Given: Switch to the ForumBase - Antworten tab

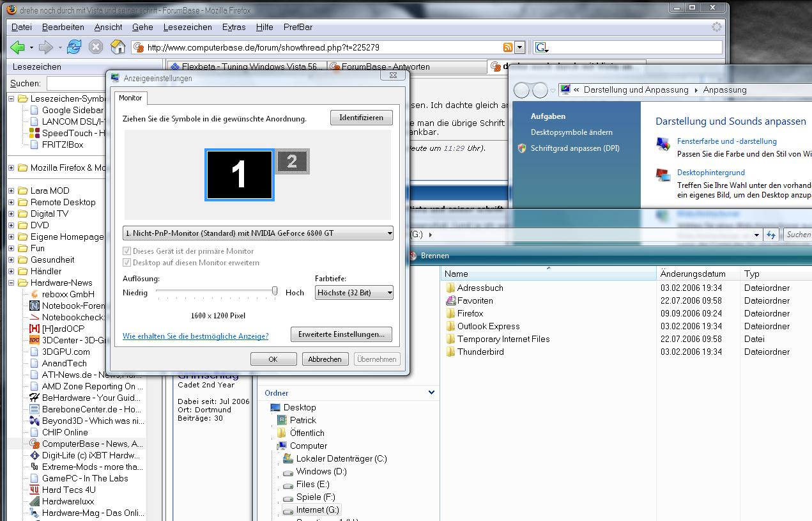Looking at the screenshot, I should [407, 66].
